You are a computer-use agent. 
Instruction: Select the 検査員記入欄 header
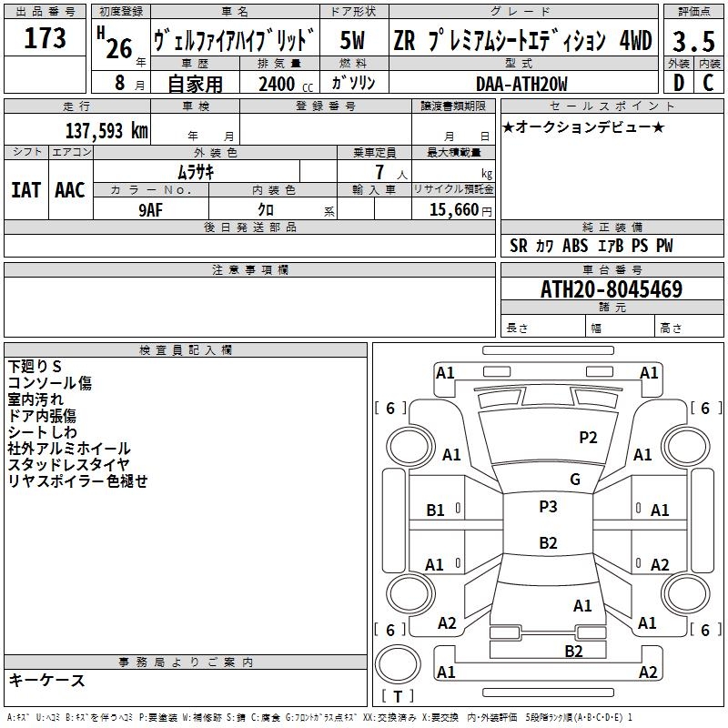pos(186,350)
